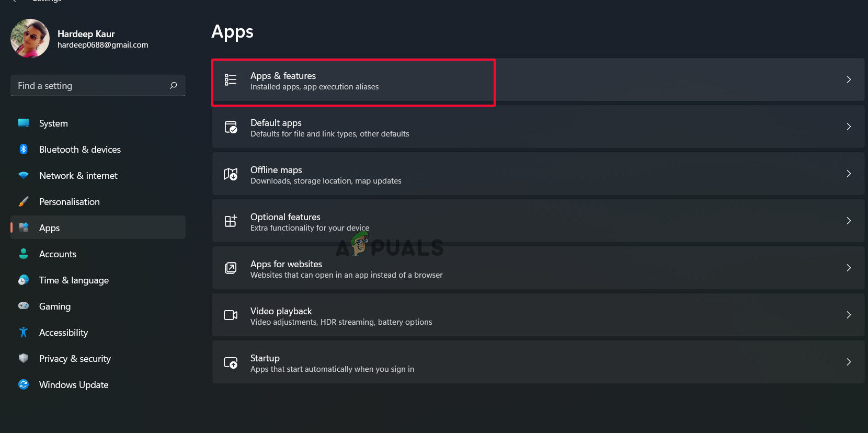Click the Apps & features list icon
Image resolution: width=868 pixels, height=433 pixels.
coord(231,79)
